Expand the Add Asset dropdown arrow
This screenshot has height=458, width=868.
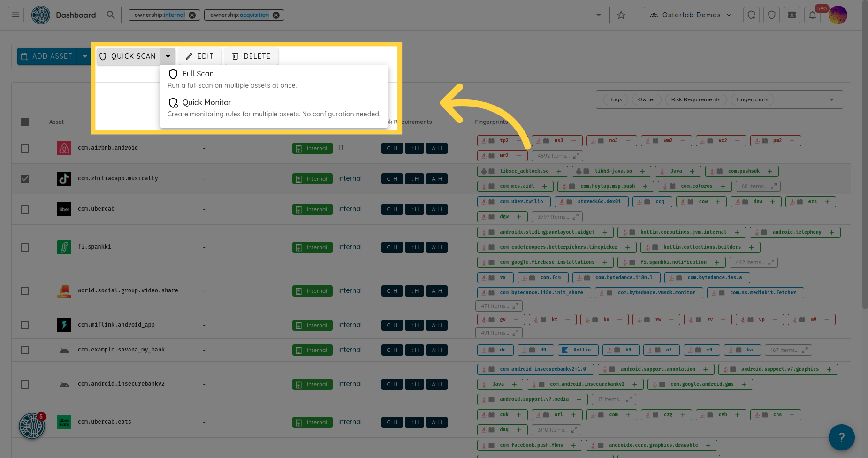(x=85, y=56)
